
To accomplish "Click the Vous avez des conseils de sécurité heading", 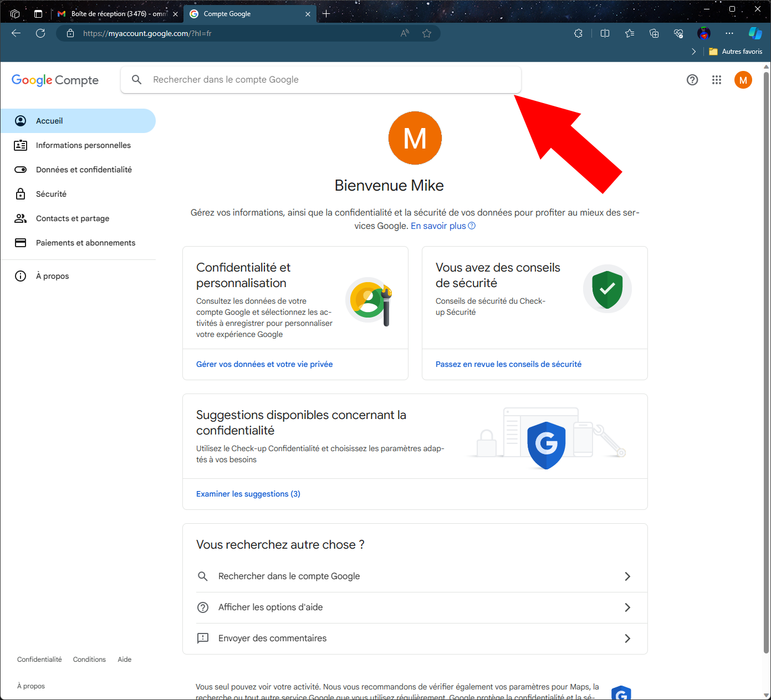I will pyautogui.click(x=498, y=275).
